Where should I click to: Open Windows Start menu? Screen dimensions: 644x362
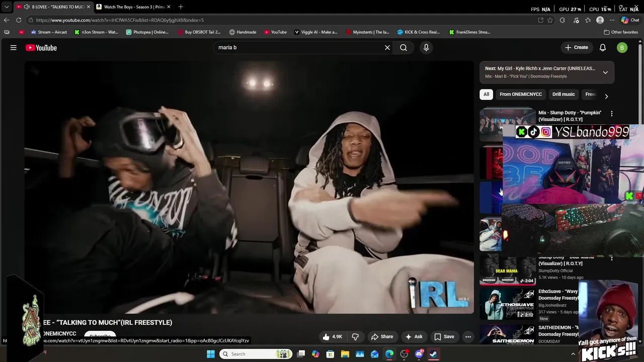point(211,354)
